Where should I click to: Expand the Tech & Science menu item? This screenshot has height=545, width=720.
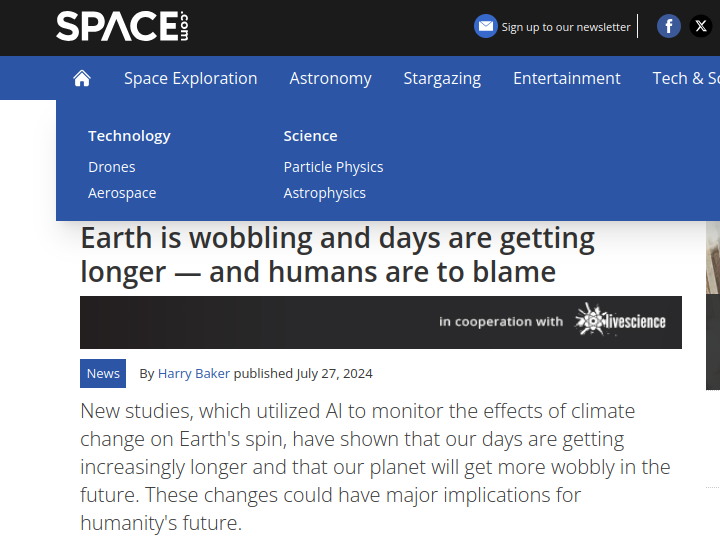coord(686,78)
